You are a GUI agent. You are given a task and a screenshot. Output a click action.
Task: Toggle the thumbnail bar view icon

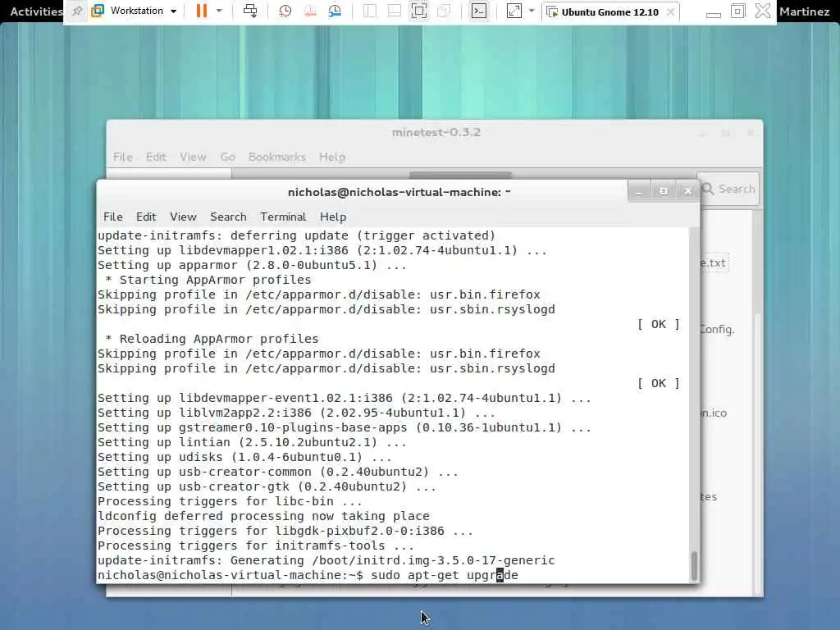pyautogui.click(x=395, y=11)
